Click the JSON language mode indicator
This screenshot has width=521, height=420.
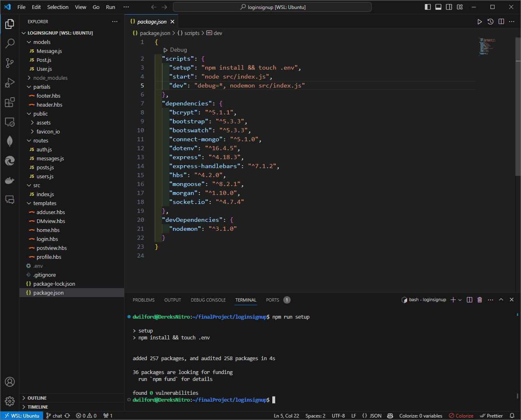pyautogui.click(x=372, y=416)
